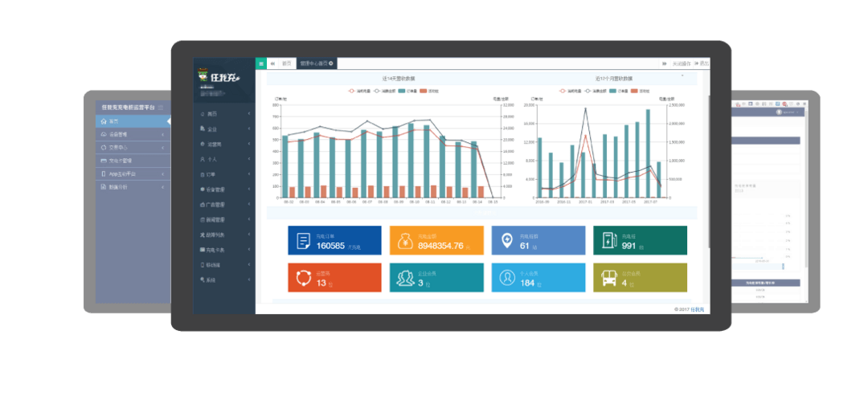Viewport: 868px width, 412px height.
Task: Expand the 移动端 sidebar chevron
Action: (x=249, y=265)
